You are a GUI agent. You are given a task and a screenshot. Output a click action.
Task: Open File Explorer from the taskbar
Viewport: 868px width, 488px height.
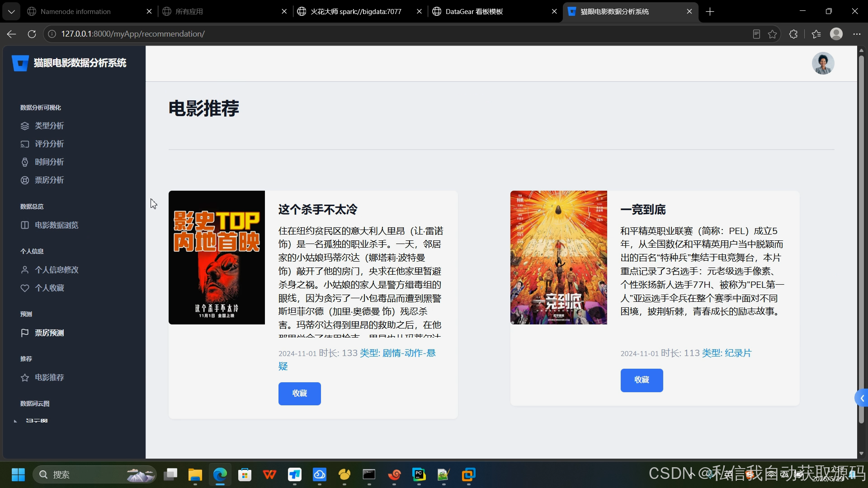click(195, 475)
